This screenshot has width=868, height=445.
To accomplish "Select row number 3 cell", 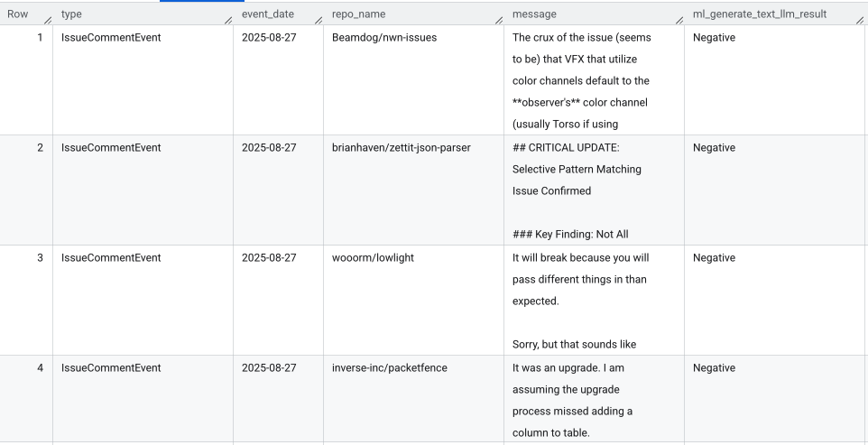I will (x=40, y=258).
